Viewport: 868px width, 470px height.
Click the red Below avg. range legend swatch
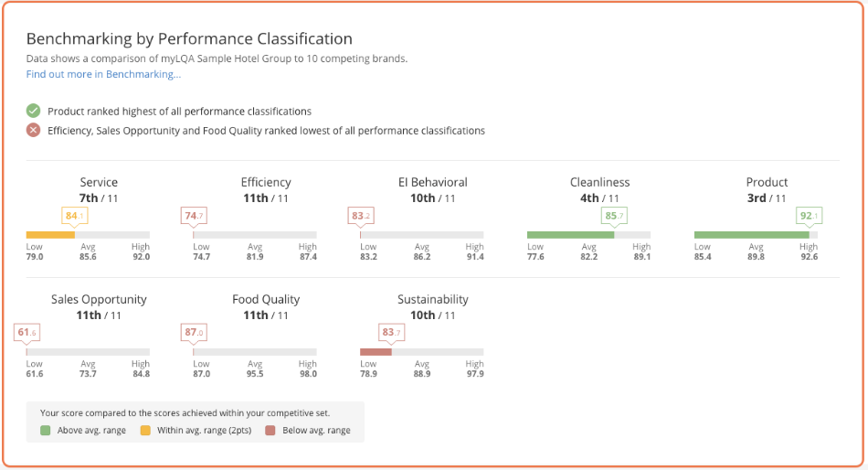pos(270,430)
